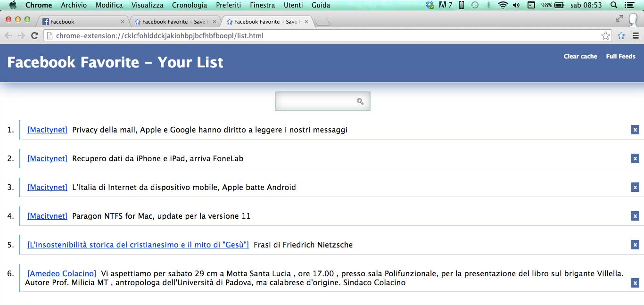Screen dimensions: 644x305
Task: Click the magnifier icon in the search box
Action: point(360,101)
